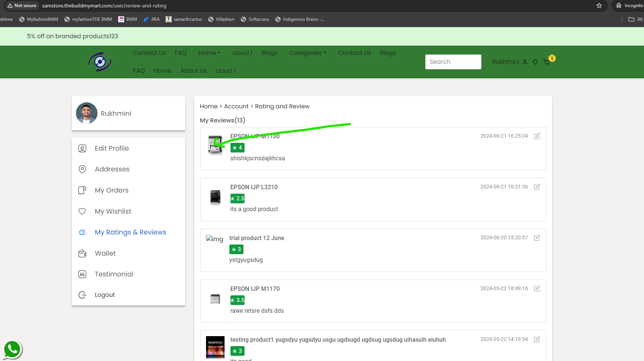The height and width of the screenshot is (361, 644).
Task: Open the Softaccess bookmark
Action: 255,19
